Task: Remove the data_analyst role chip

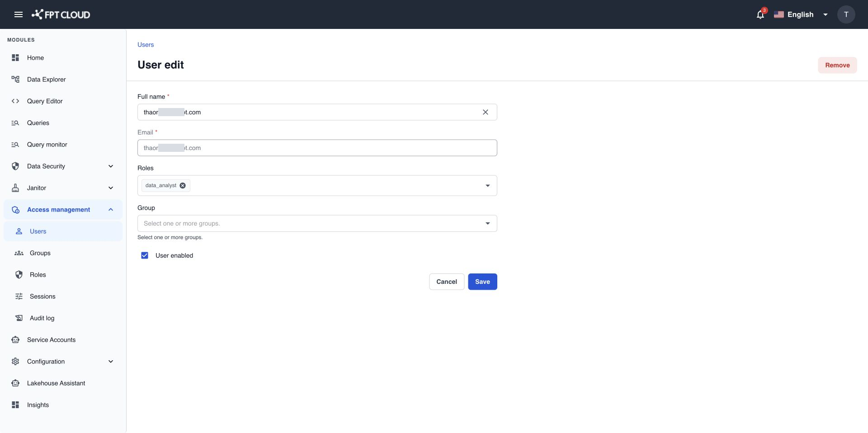Action: point(183,185)
